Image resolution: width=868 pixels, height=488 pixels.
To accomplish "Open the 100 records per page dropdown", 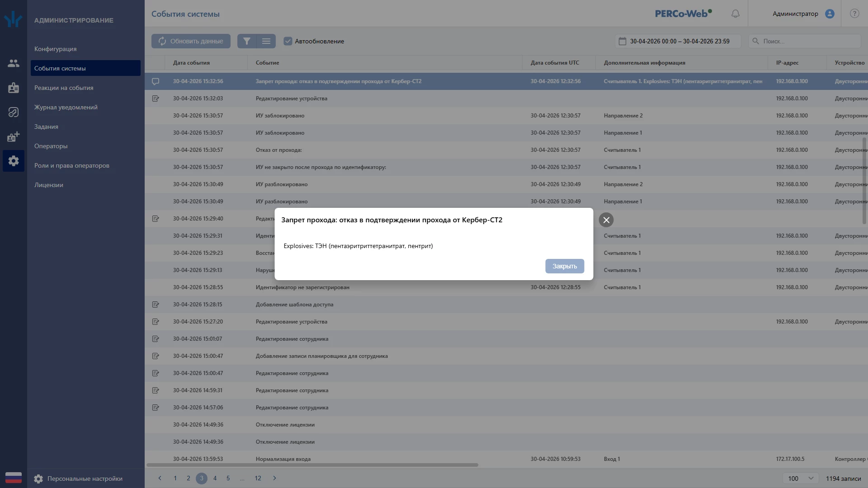I will point(801,478).
